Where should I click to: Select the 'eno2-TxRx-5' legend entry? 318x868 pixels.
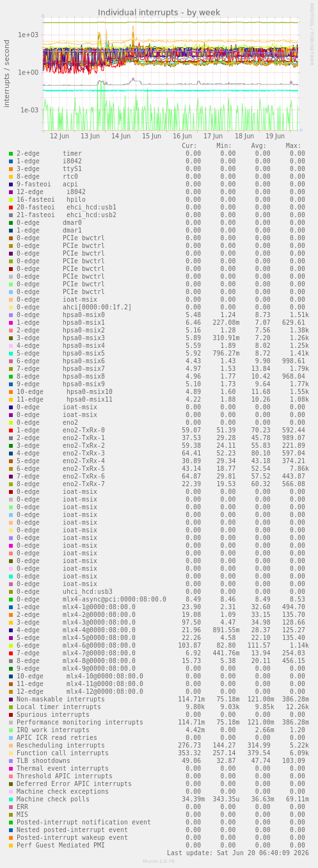pos(84,469)
